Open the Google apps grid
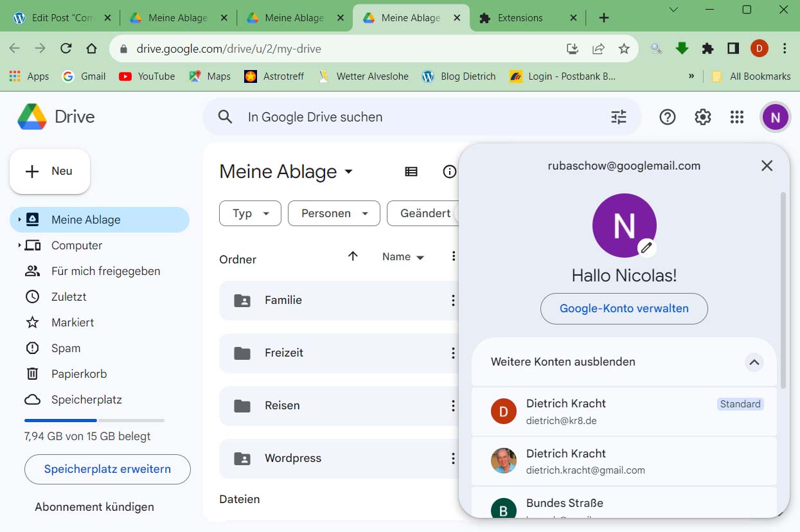Viewport: 800px width, 532px height. click(x=737, y=117)
